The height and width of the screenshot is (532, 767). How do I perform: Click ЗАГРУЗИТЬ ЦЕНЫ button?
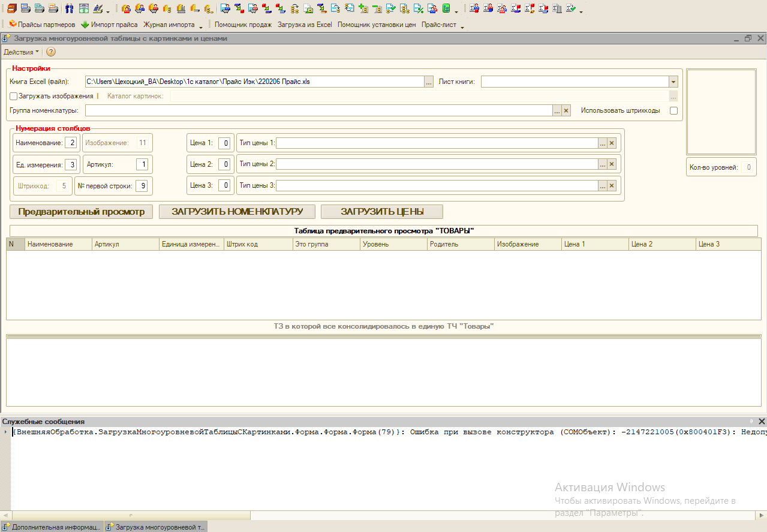click(382, 212)
